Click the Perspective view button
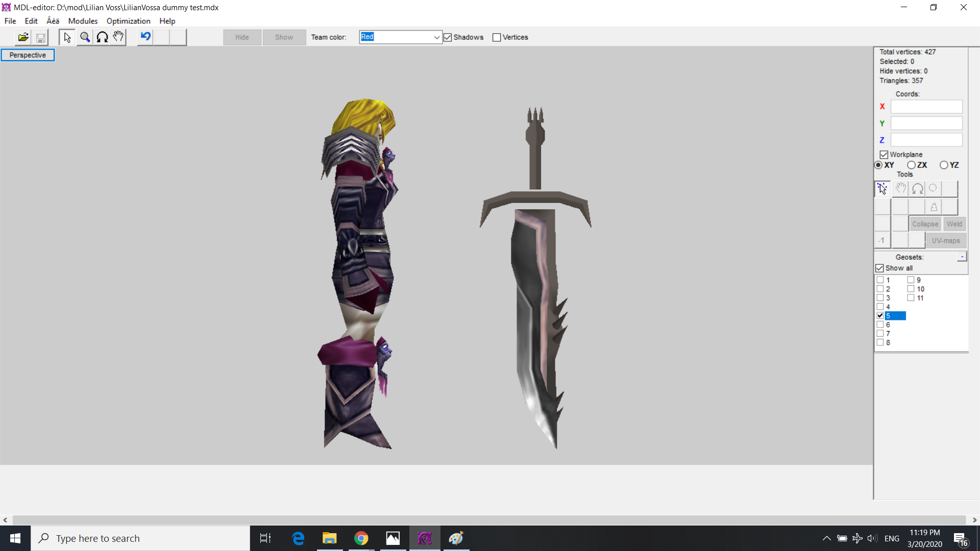This screenshot has height=551, width=980. 28,55
